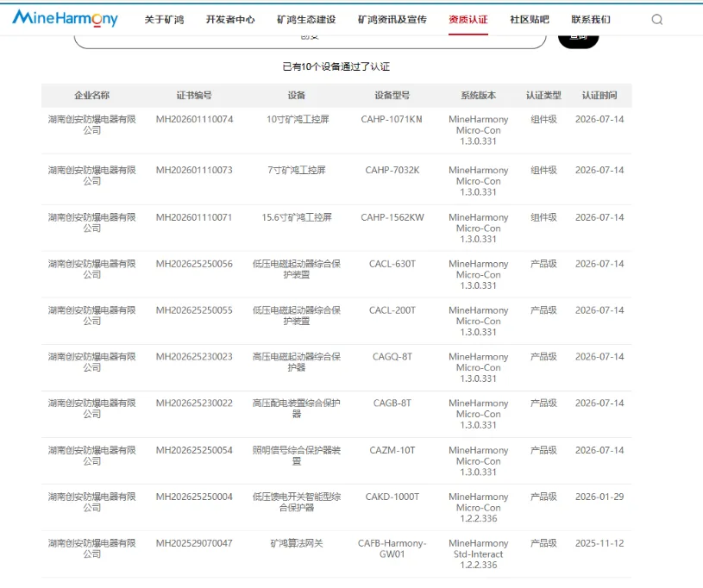Click model CAHP-1562KW
This screenshot has width=703, height=588.
pos(392,217)
